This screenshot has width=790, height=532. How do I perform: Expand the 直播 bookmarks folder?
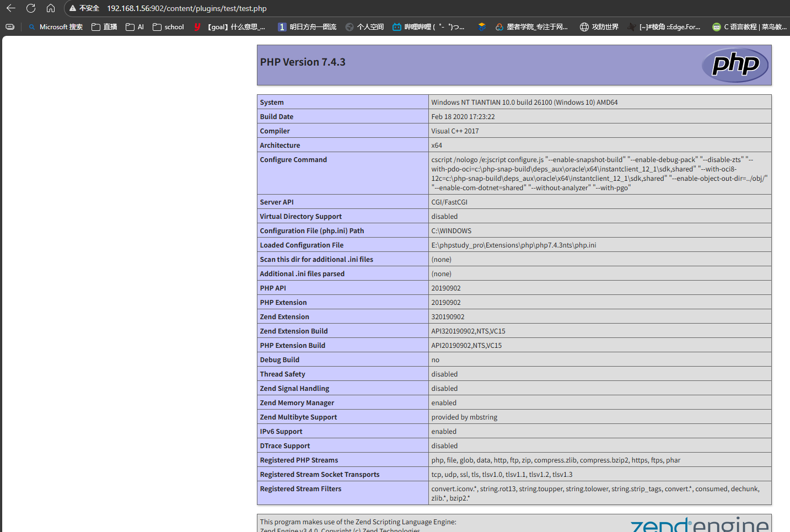pyautogui.click(x=104, y=26)
